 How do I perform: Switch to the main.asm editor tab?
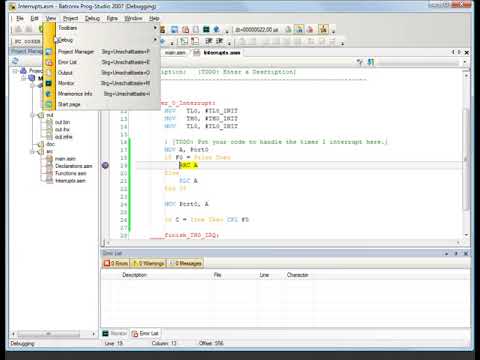coord(175,53)
